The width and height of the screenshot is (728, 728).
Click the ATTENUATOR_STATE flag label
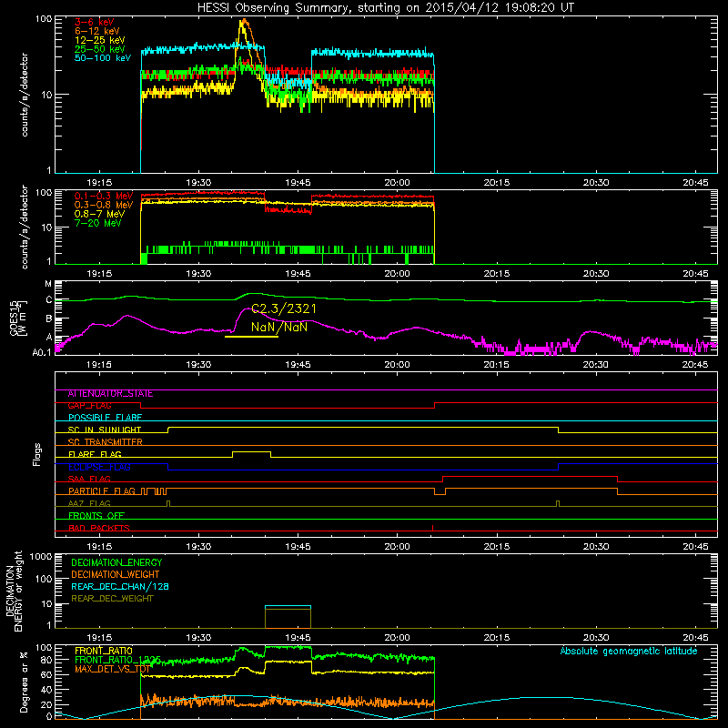(110, 394)
